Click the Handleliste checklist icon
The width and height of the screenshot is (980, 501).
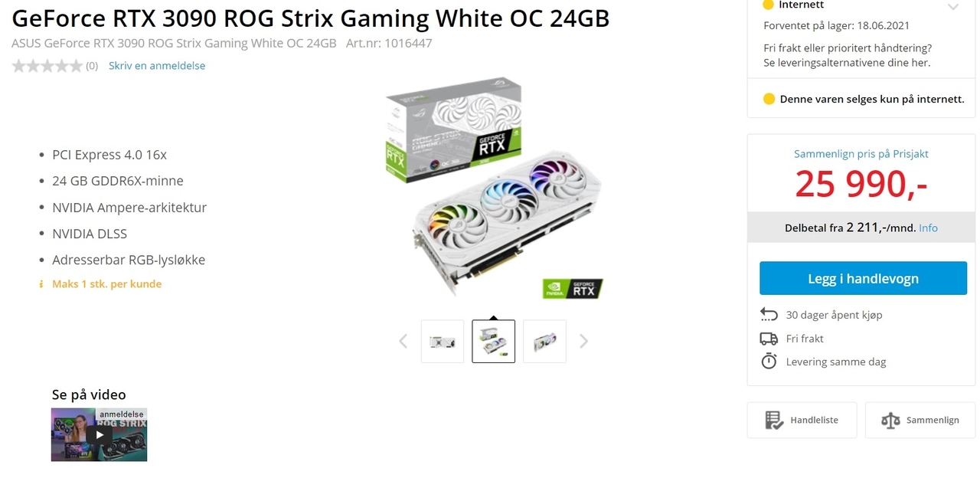click(774, 420)
